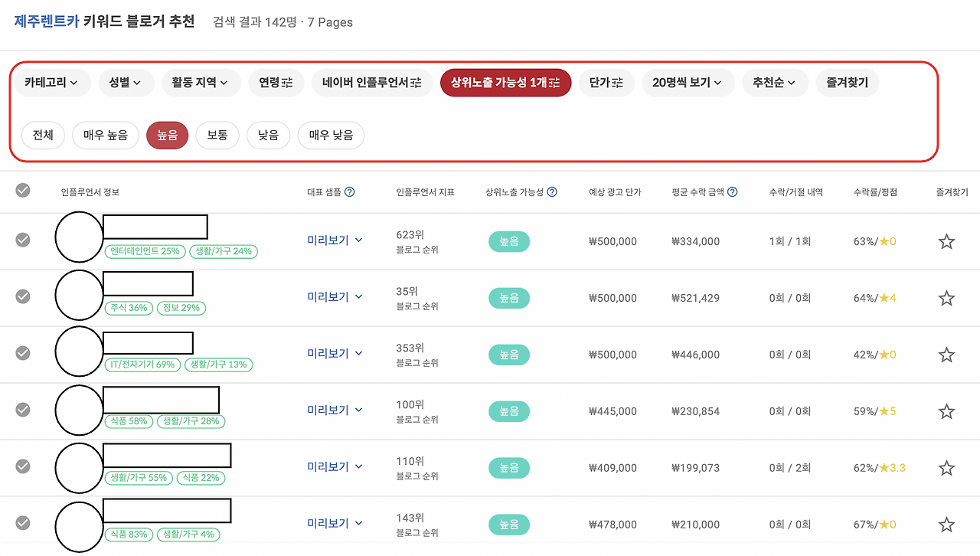Click the 매우 높음 filter button
Image resolution: width=980 pixels, height=556 pixels.
click(x=105, y=135)
